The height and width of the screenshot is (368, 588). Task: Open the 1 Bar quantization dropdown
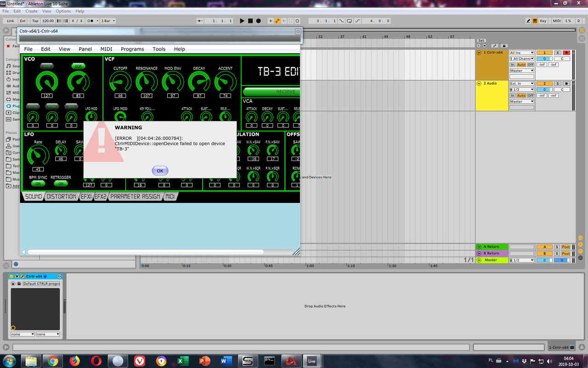108,21
